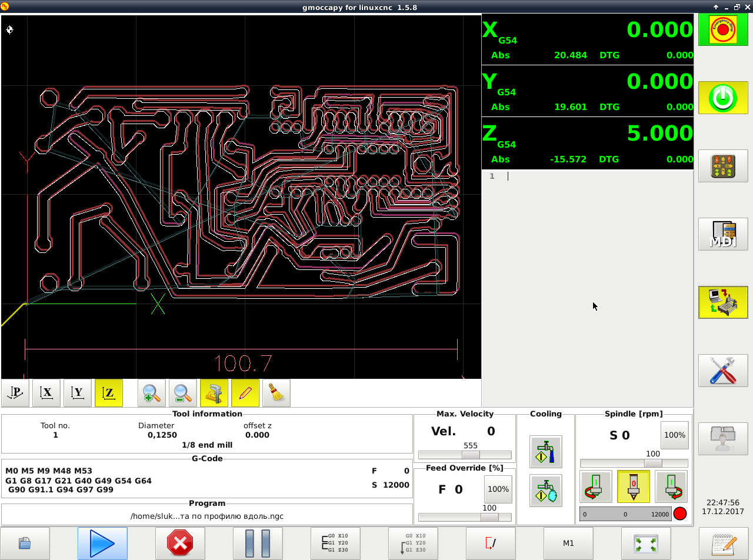Toggle the Z view button
Image resolution: width=753 pixels, height=560 pixels.
[x=108, y=393]
